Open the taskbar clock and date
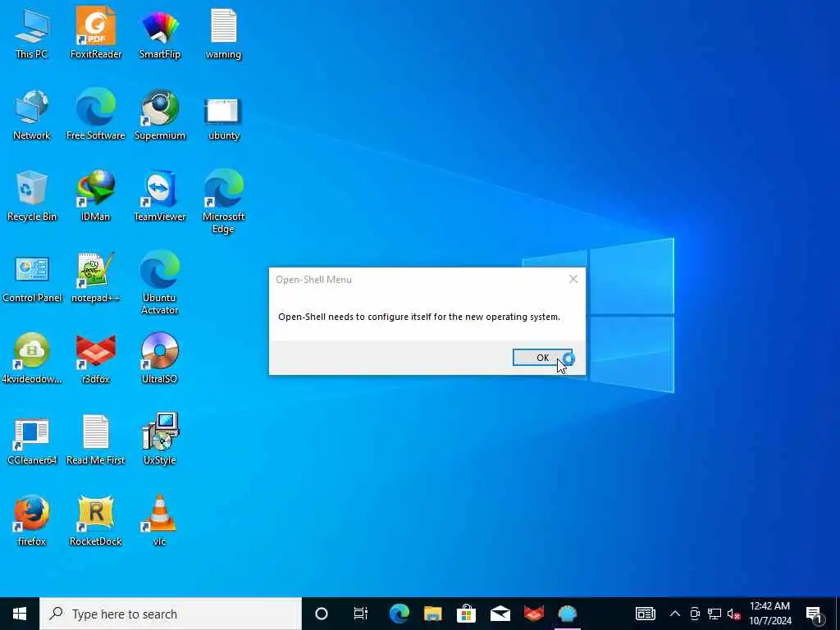This screenshot has height=630, width=840. pyautogui.click(x=769, y=614)
